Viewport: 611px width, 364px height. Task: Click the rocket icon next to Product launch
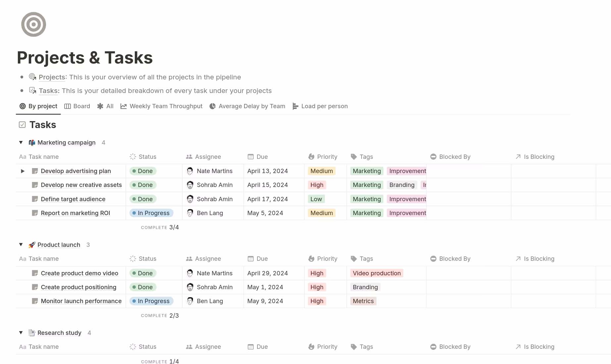[32, 245]
